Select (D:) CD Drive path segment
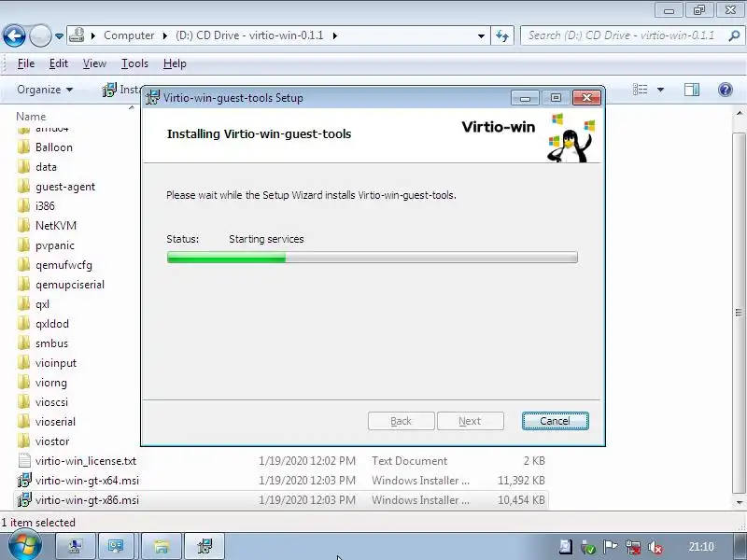Screen dimensions: 747x560 tap(249, 35)
